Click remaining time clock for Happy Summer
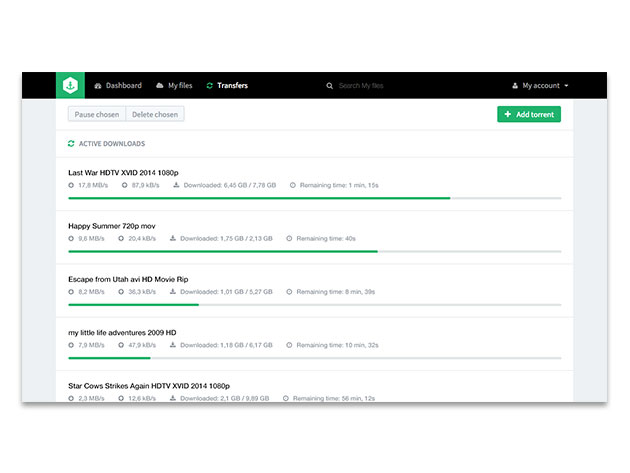 [x=289, y=238]
